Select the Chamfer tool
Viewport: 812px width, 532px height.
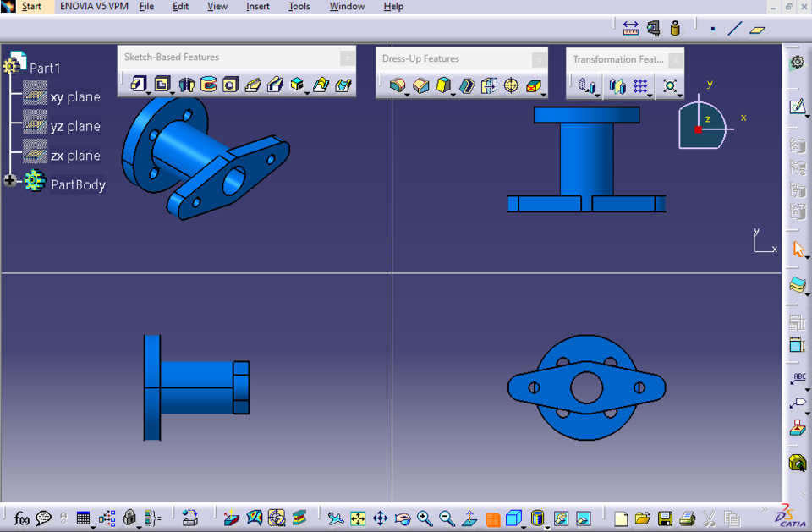pos(421,85)
